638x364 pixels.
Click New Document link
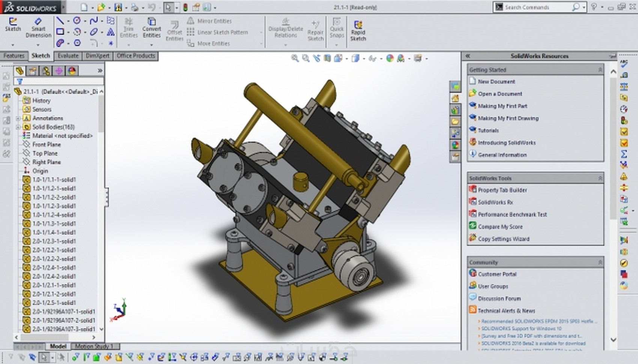[x=496, y=81]
